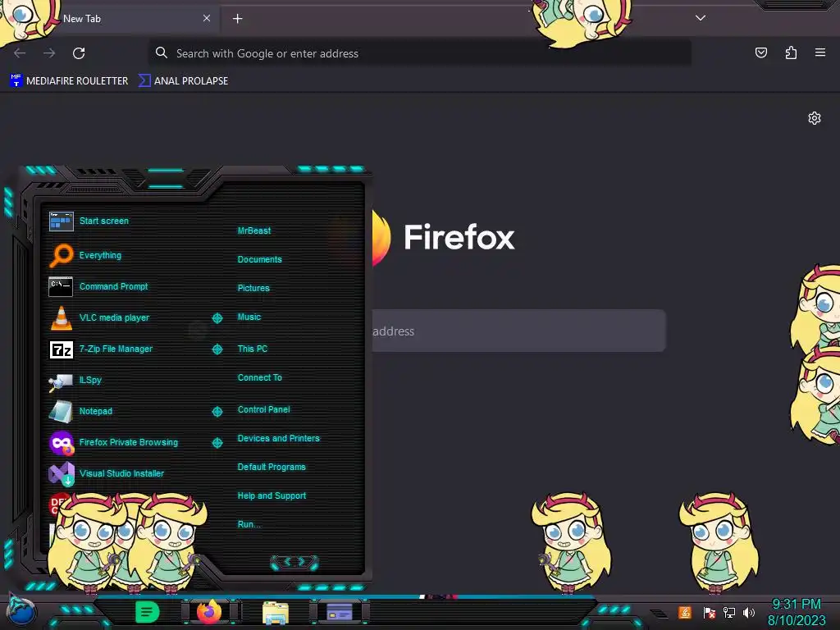Open Control Panel from start menu
The width and height of the screenshot is (840, 630).
pos(263,409)
